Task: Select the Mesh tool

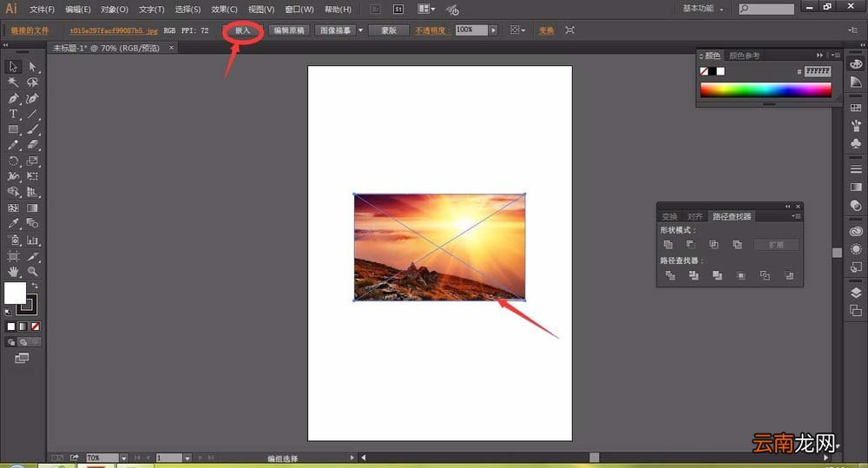Action: 13,208
